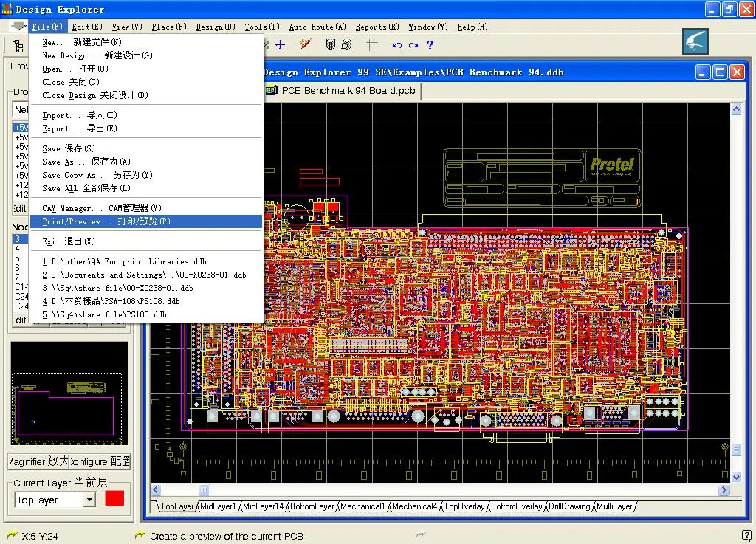The image size is (756, 544).
Task: Switch to the TopOverlay layer tab
Action: pyautogui.click(x=464, y=506)
